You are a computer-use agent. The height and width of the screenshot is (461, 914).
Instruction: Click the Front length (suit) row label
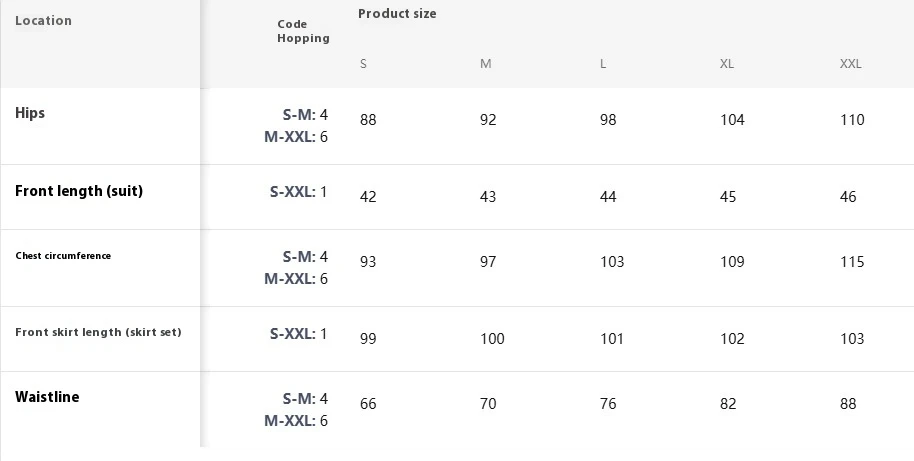[79, 191]
